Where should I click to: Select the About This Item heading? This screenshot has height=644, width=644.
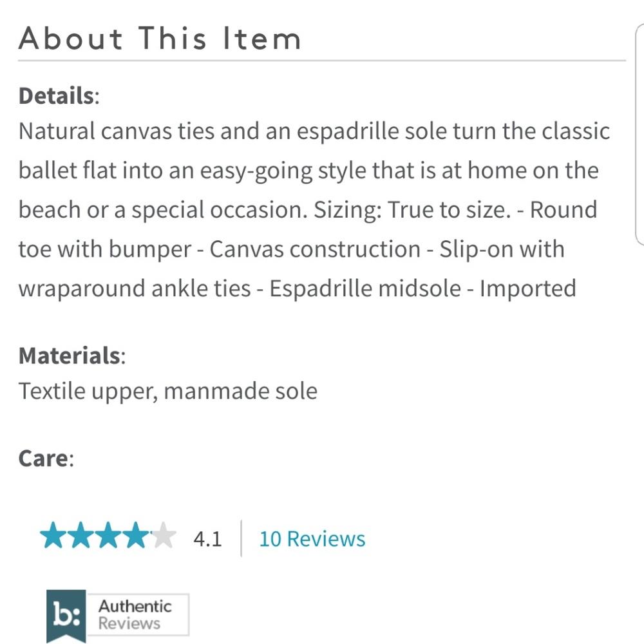pyautogui.click(x=160, y=39)
